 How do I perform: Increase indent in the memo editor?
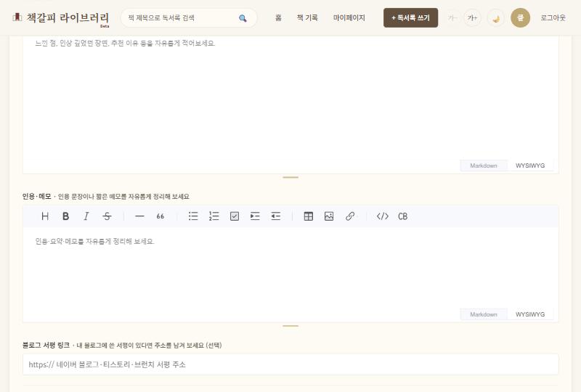[255, 216]
